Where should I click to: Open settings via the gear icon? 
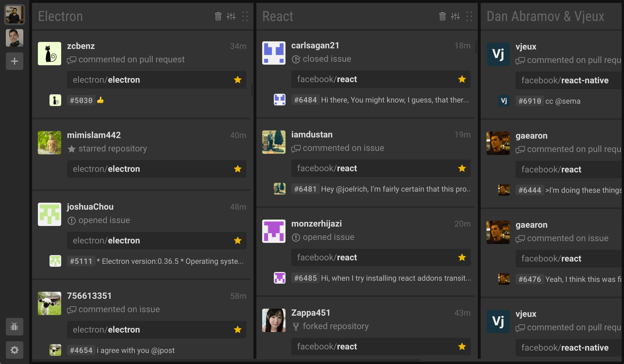(x=14, y=350)
